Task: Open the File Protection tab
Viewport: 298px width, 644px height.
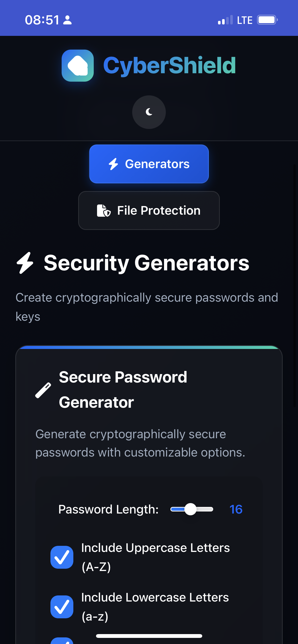Action: pos(149,210)
